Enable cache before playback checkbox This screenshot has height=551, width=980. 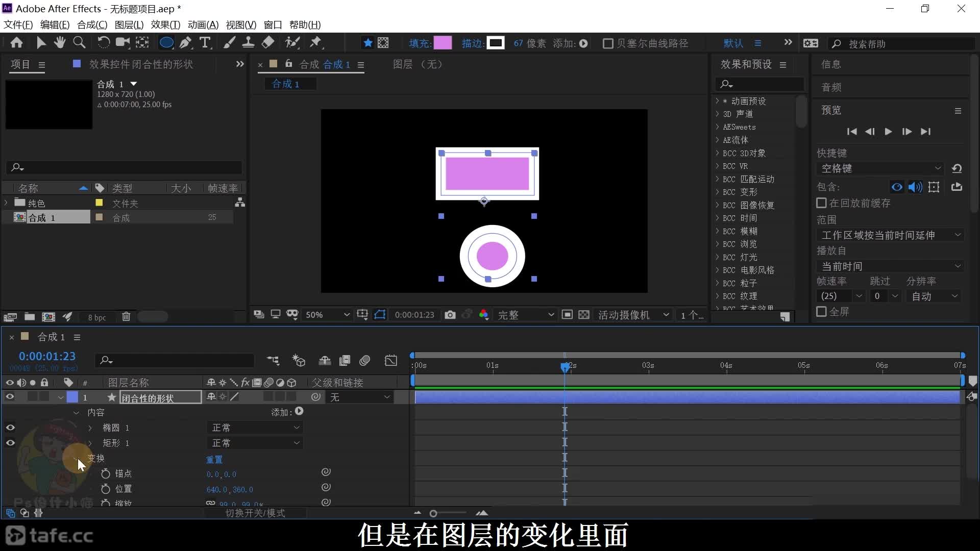point(821,203)
